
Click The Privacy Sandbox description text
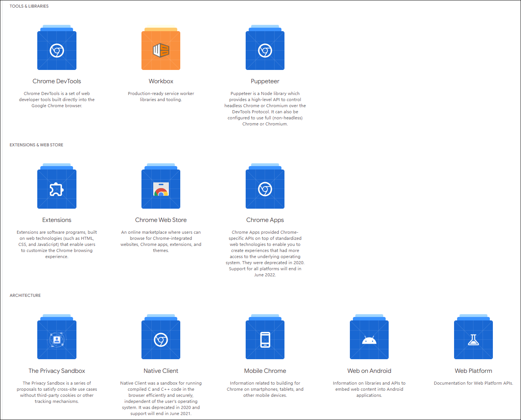pyautogui.click(x=57, y=392)
